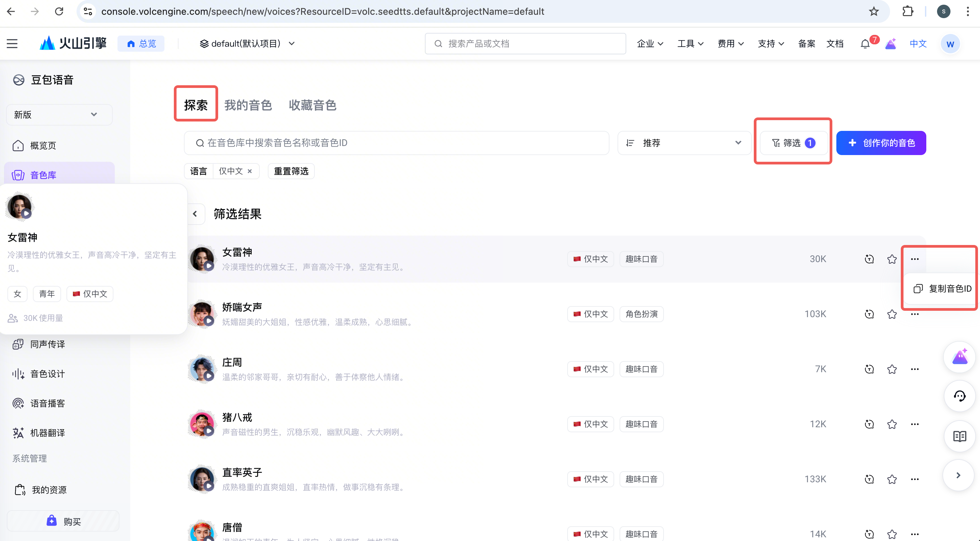Favorite the 唐僧 voice

click(x=892, y=534)
